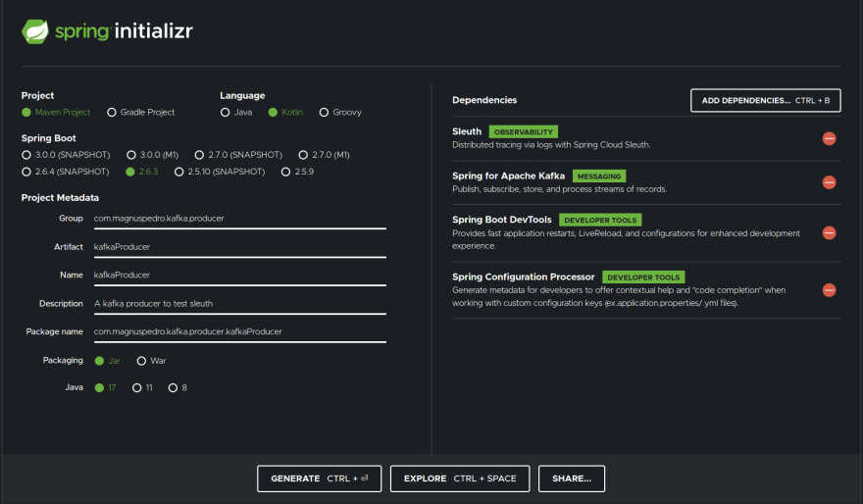Click the OBSERVABILITY tag on Sleuth
This screenshot has height=504, width=863.
pyautogui.click(x=524, y=132)
